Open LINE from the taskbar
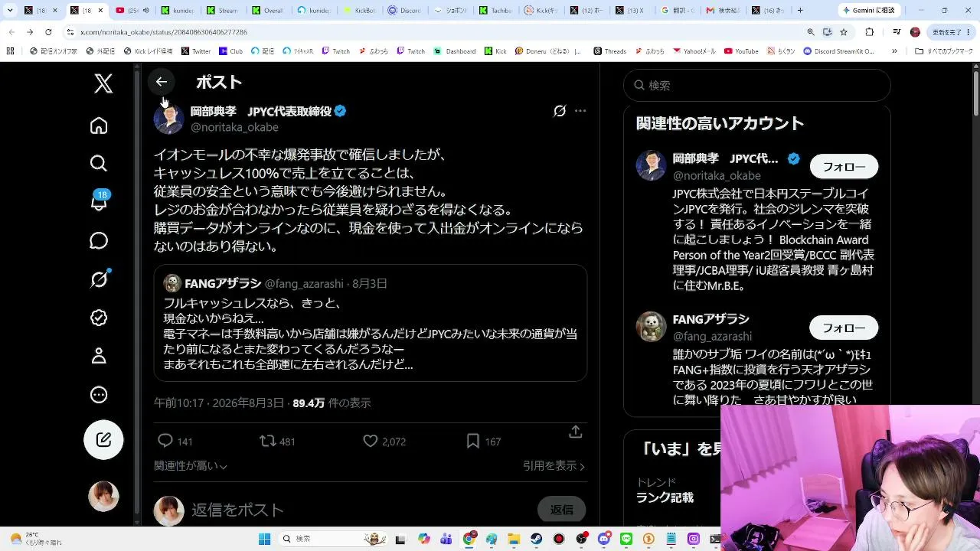Screen dimensions: 980x551 (626, 539)
